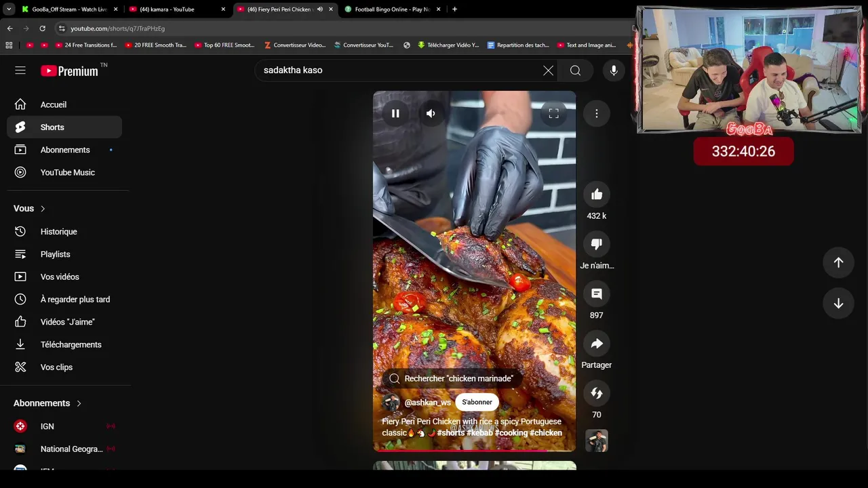The image size is (868, 488).
Task: Close the kamara - YouTube tab
Action: point(223,9)
